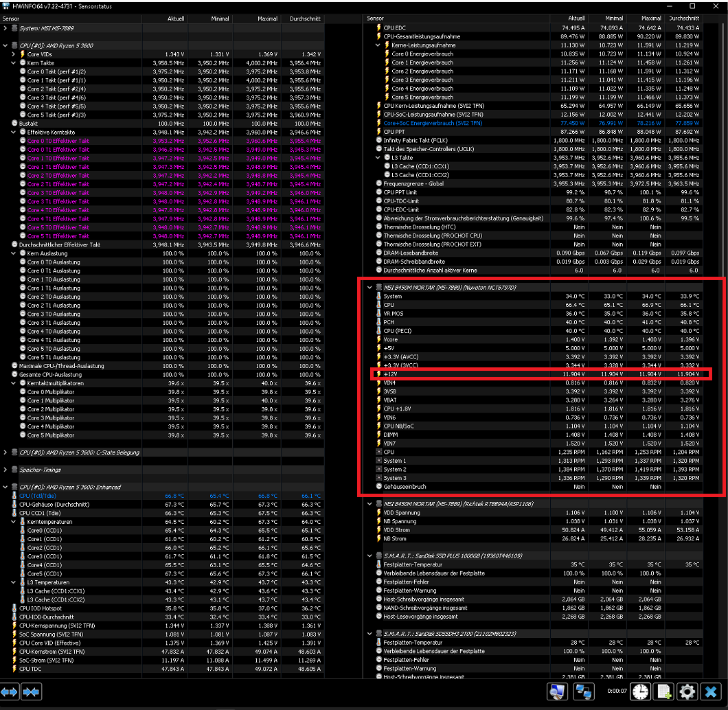Viewport: 728px width, 710px height.
Task: Click the lightning icon beside VDD Spannung
Action: [x=378, y=513]
